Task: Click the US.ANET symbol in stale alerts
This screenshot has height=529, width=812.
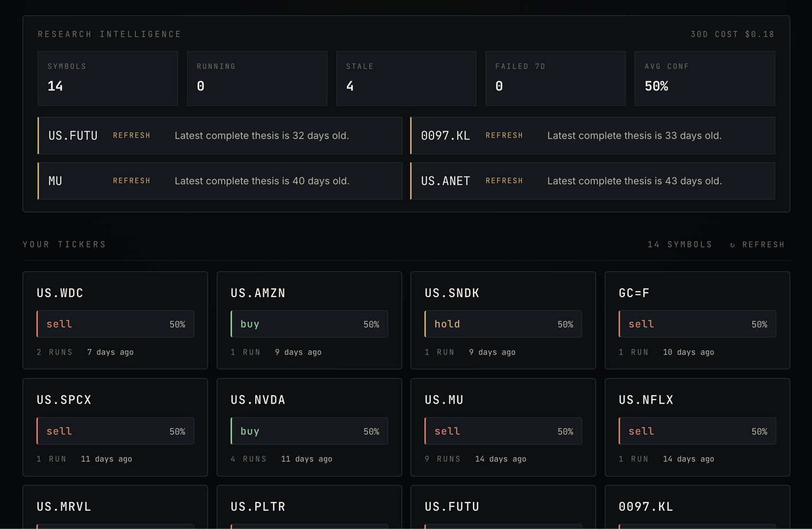Action: point(446,181)
